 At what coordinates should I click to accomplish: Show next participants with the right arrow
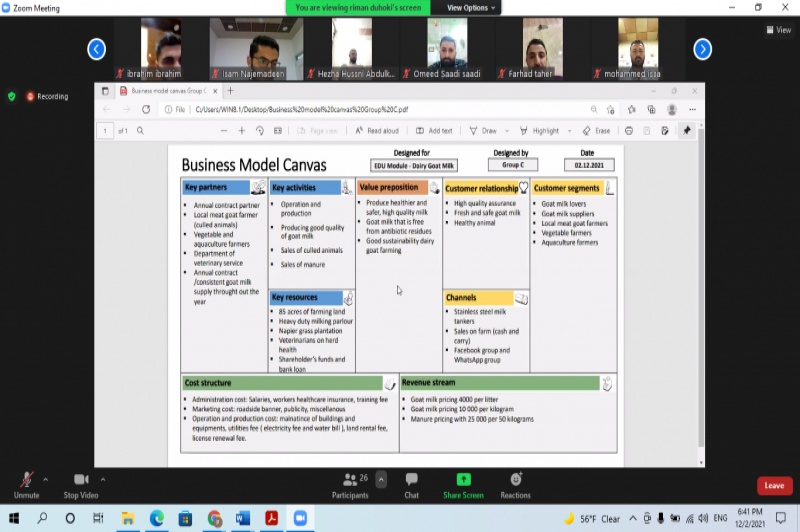pyautogui.click(x=702, y=48)
